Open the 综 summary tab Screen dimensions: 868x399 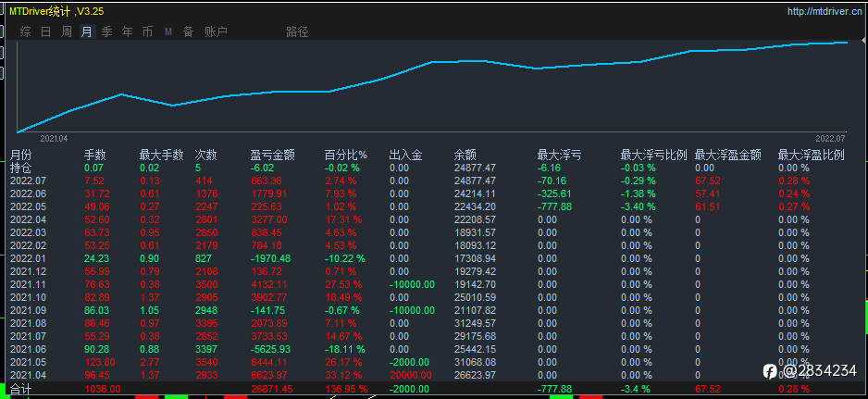[x=26, y=31]
